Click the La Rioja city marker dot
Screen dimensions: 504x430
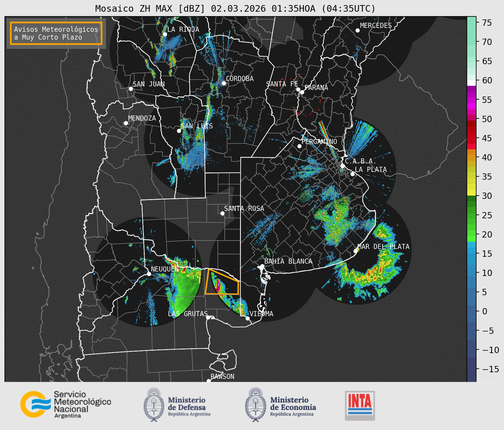(165, 34)
